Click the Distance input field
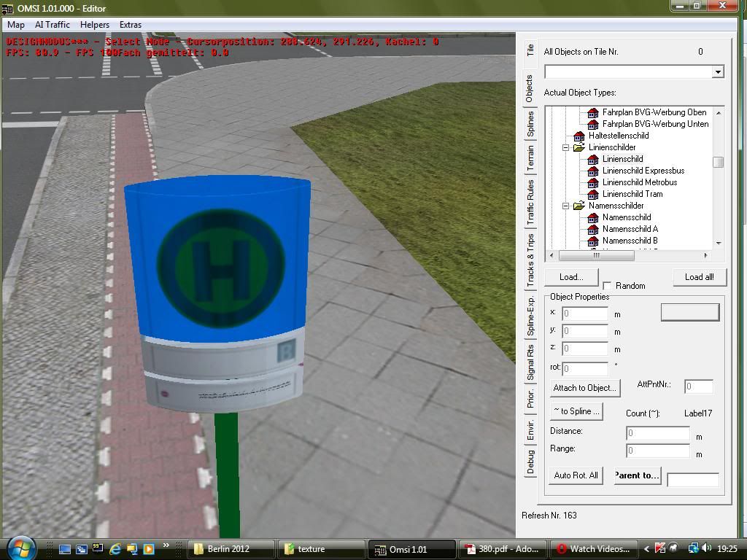This screenshot has height=560, width=747. pos(657,433)
